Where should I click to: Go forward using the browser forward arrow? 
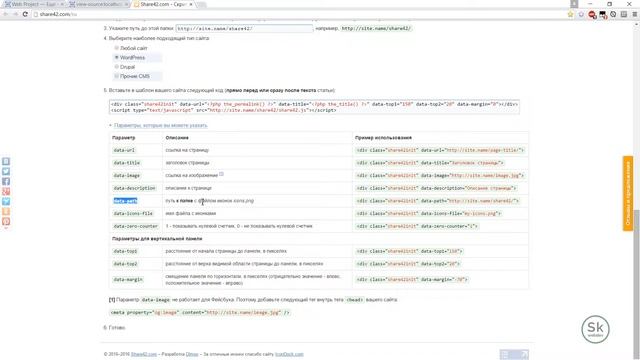pos(15,14)
